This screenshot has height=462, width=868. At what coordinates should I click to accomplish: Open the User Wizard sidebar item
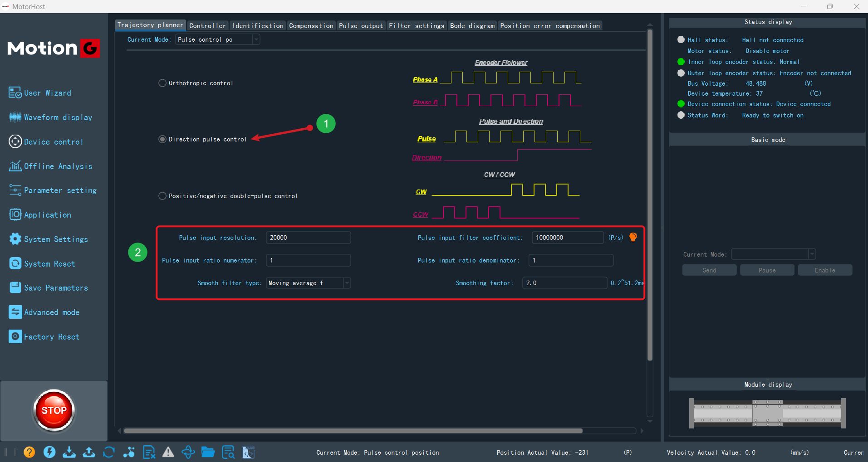(x=40, y=93)
